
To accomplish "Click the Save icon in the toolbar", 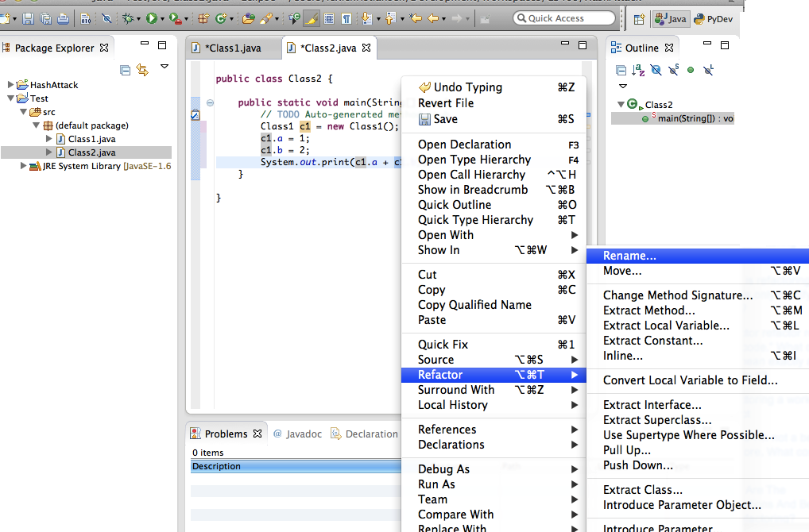I will coord(28,19).
